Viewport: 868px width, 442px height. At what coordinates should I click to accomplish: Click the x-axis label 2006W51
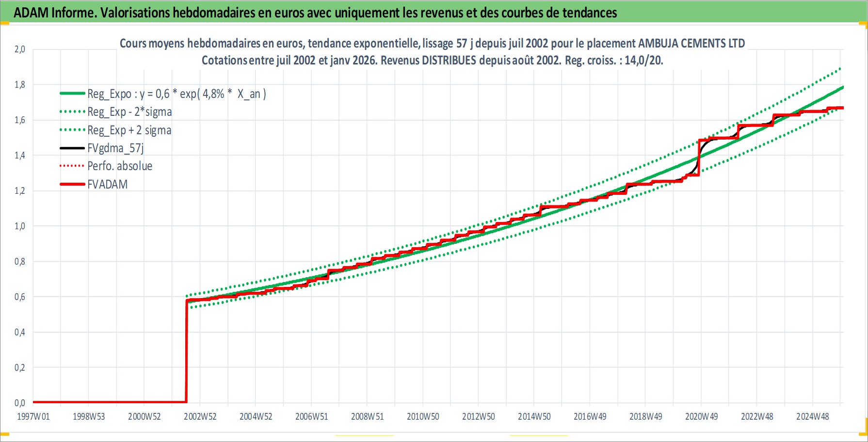pos(312,416)
